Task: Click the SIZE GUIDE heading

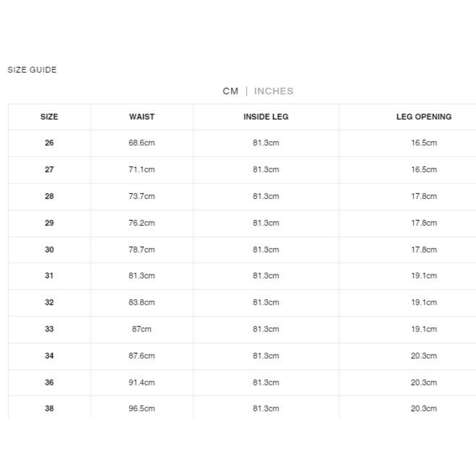Action: tap(32, 70)
